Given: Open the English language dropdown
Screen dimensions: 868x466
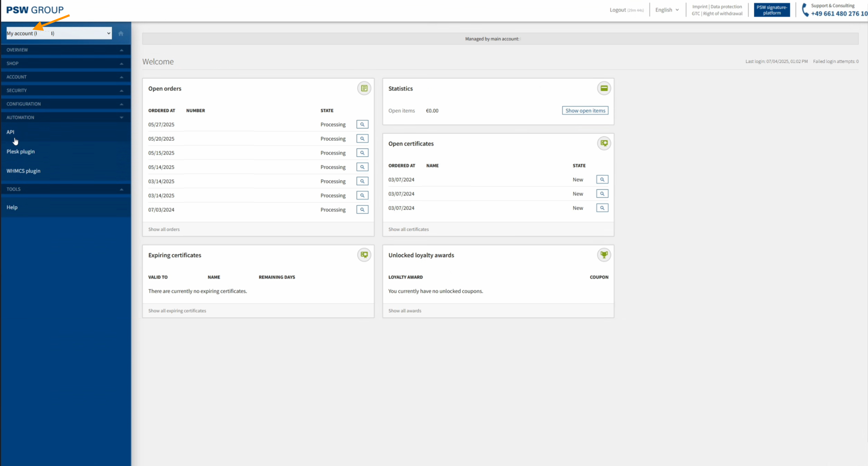Looking at the screenshot, I should click(x=667, y=10).
